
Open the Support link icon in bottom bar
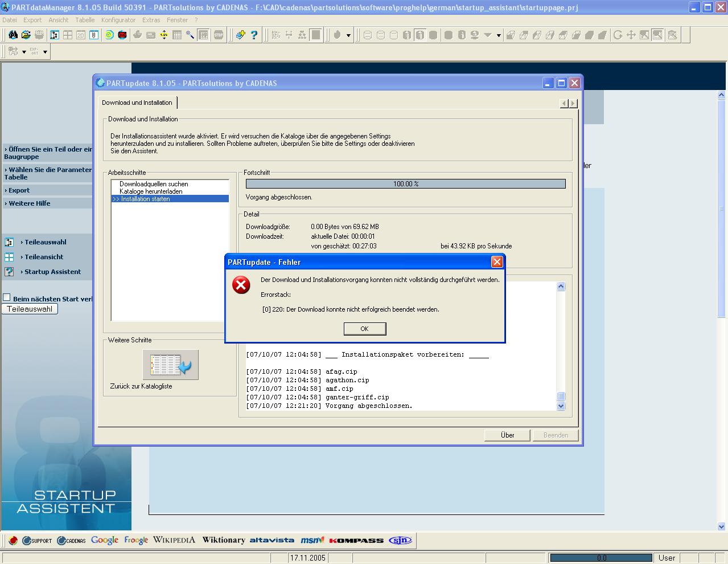(37, 540)
